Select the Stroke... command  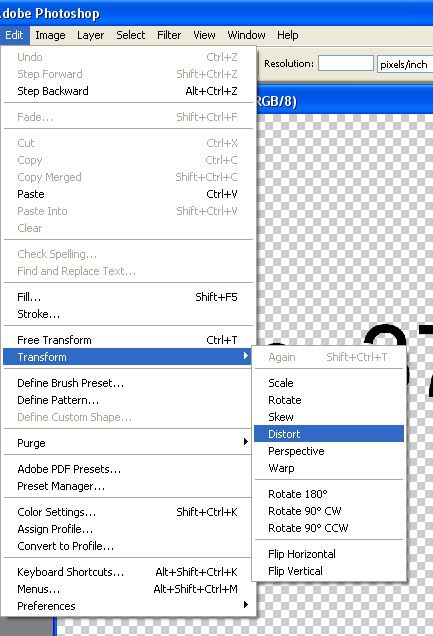[129, 314]
